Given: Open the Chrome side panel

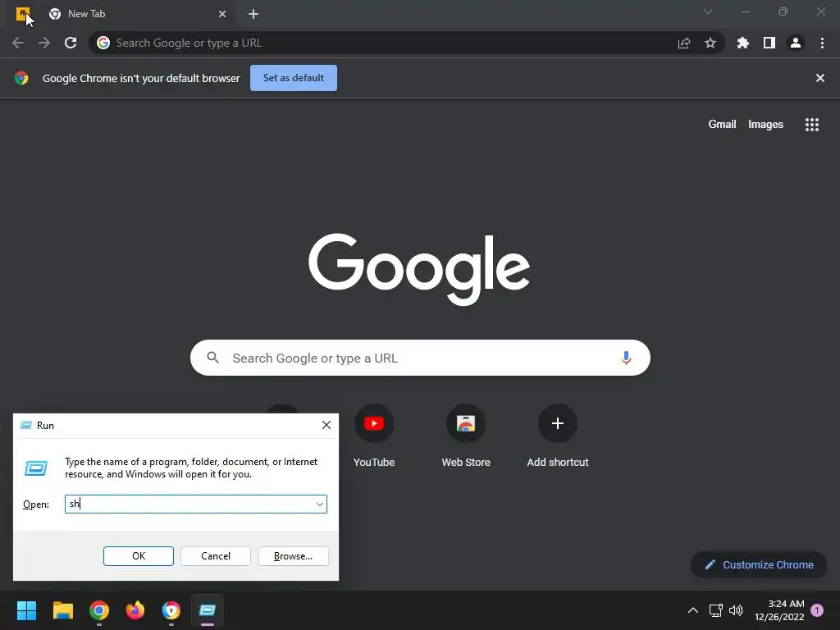Looking at the screenshot, I should click(769, 43).
